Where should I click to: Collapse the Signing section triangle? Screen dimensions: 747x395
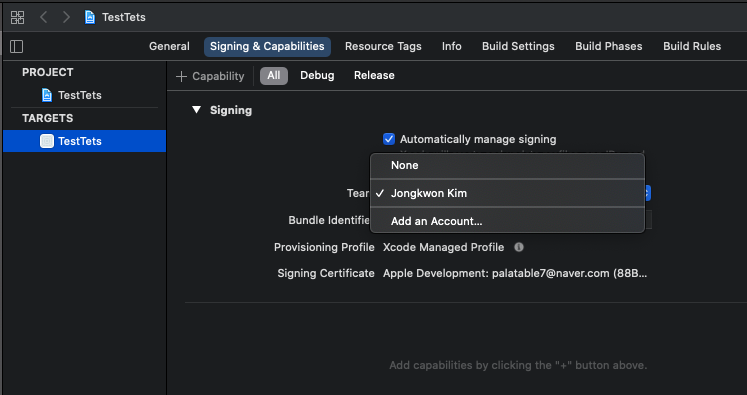(x=196, y=110)
